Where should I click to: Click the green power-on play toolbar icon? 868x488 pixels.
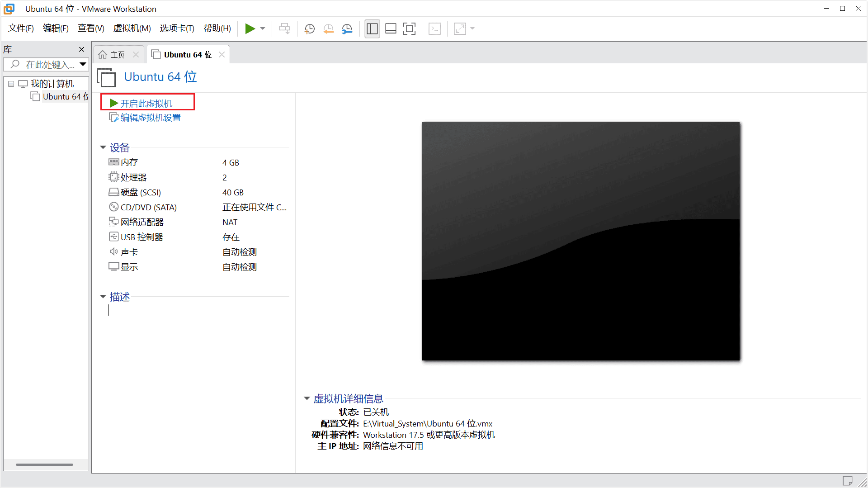[250, 28]
